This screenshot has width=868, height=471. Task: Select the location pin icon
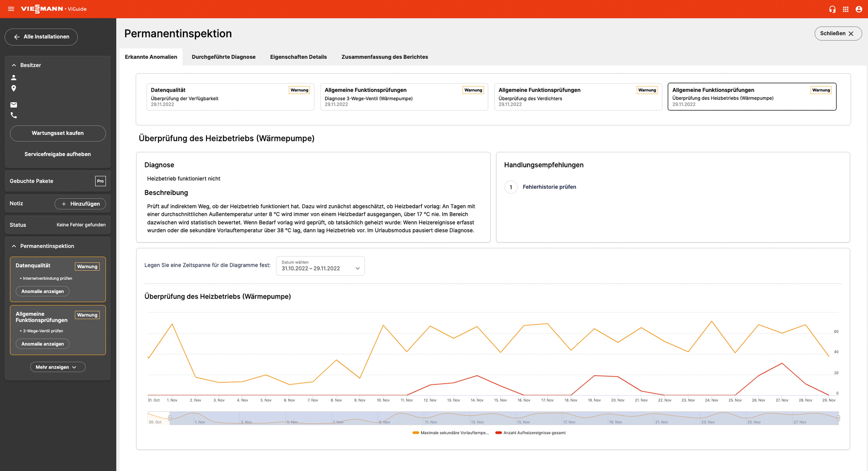[14, 88]
